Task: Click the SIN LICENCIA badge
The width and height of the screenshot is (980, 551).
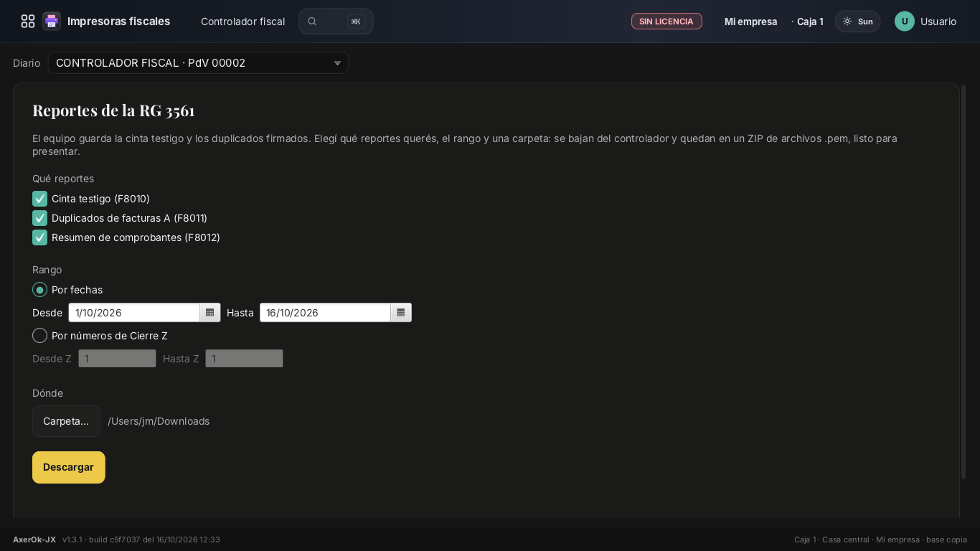Action: click(x=666, y=22)
